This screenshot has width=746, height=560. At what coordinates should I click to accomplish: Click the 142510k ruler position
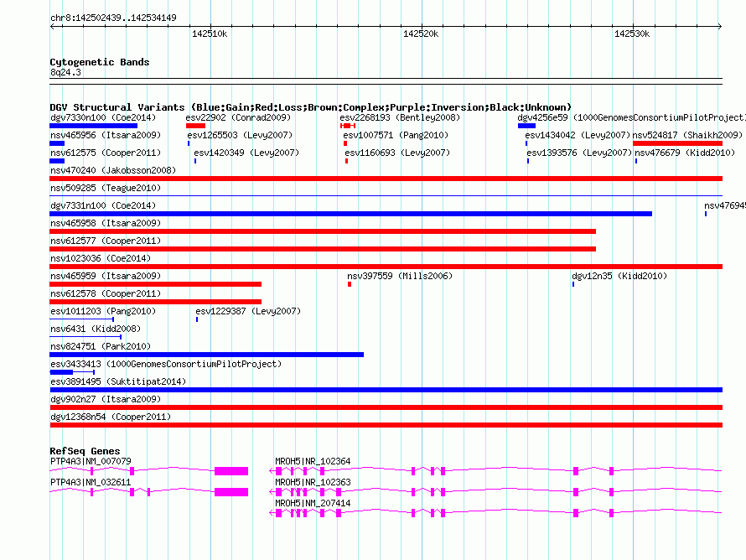coord(210,34)
